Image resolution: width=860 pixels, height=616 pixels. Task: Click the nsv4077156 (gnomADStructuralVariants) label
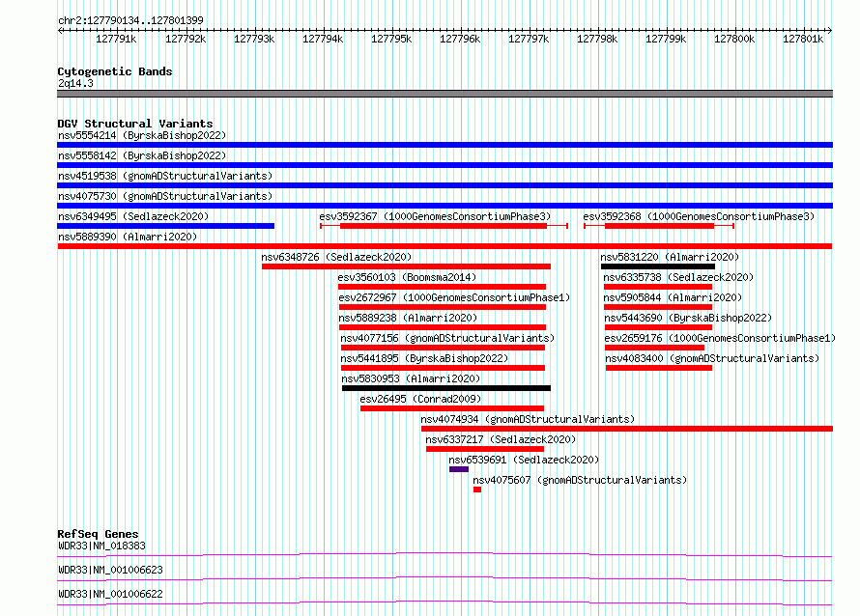[447, 338]
